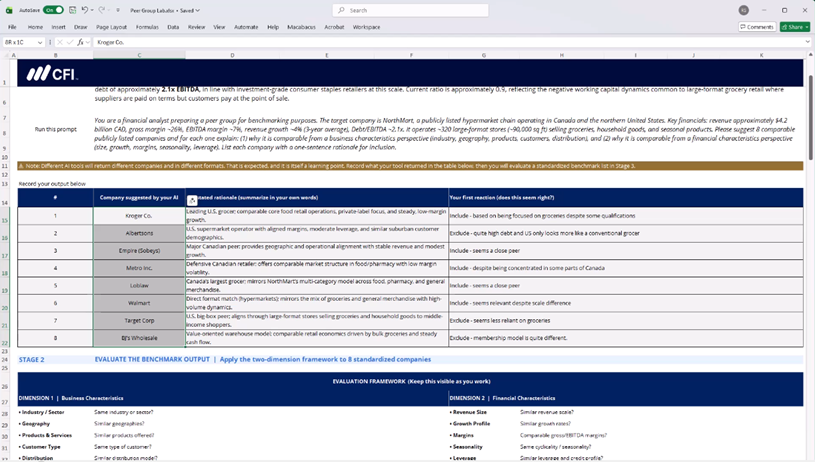Click the Insert Function fx icon
Screen dimensions: 815x462
pos(80,42)
